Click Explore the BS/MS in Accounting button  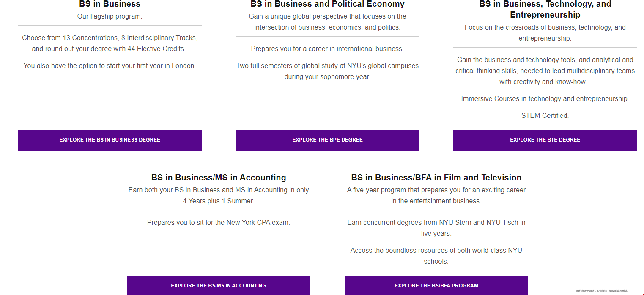(219, 285)
